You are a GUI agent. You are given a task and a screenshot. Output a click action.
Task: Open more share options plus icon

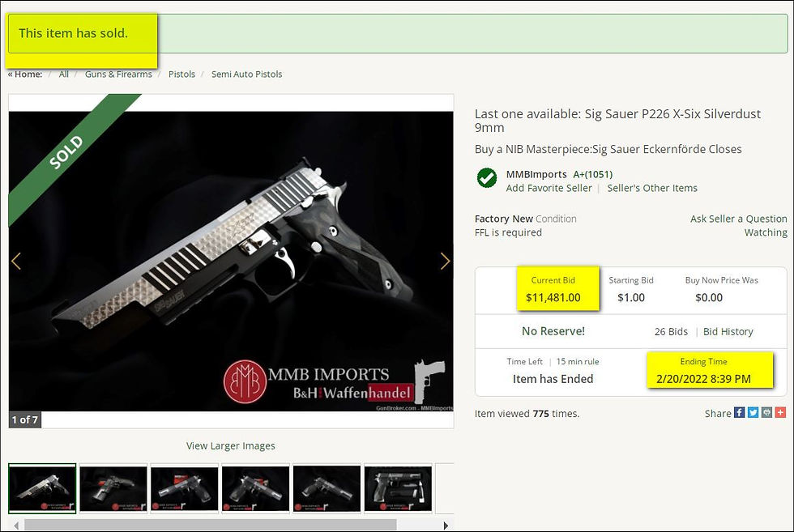click(x=780, y=412)
